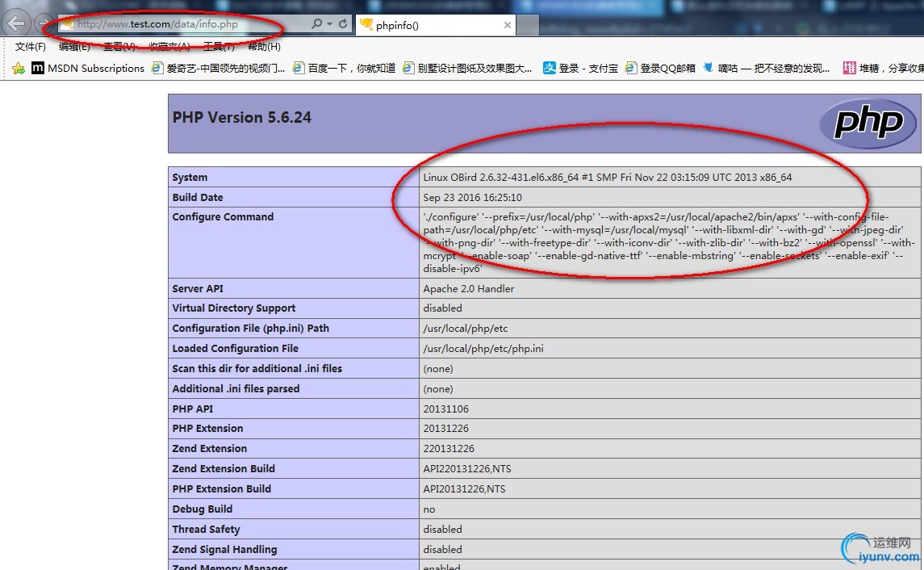This screenshot has height=570, width=924.
Task: Select the address bar URL field
Action: (184, 24)
